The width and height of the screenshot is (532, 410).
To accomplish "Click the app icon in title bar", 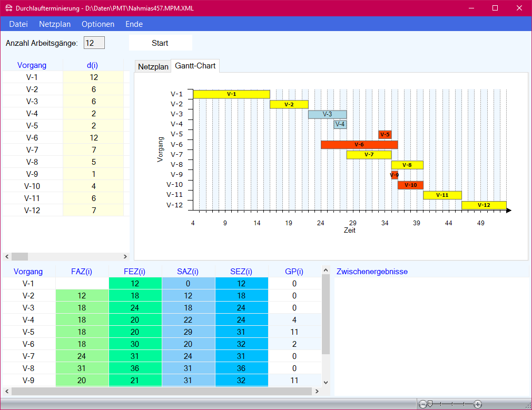I will 8,8.
